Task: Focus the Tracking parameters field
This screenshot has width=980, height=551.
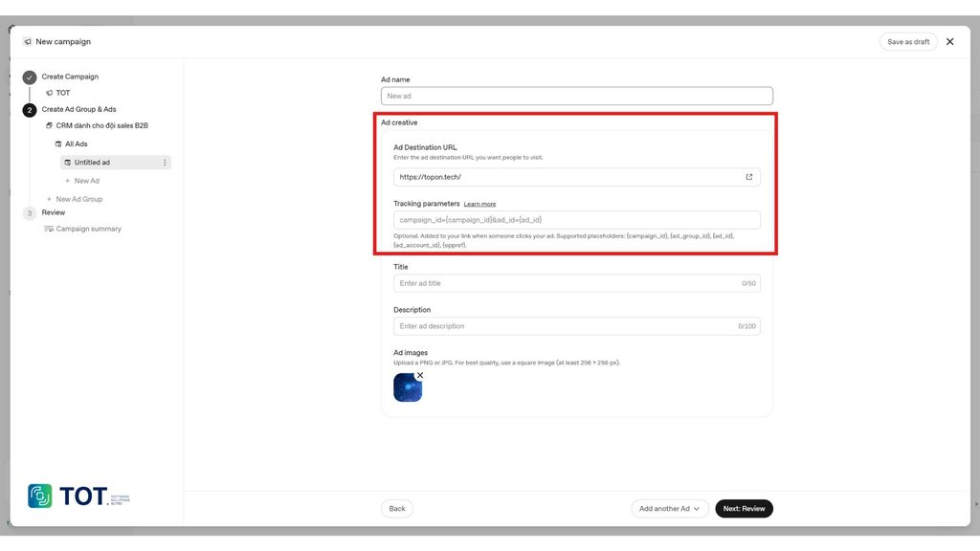Action: point(577,220)
